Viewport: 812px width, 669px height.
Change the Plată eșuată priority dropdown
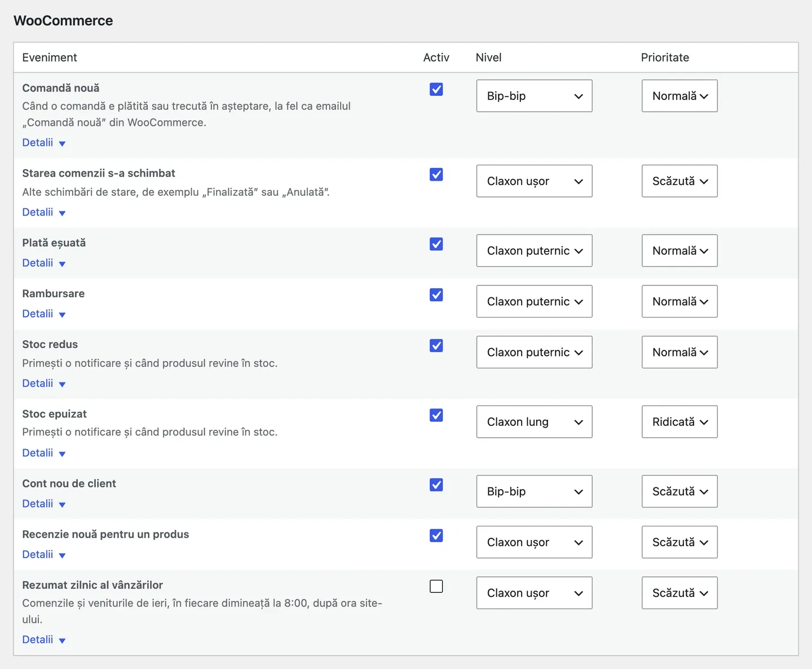pyautogui.click(x=679, y=250)
